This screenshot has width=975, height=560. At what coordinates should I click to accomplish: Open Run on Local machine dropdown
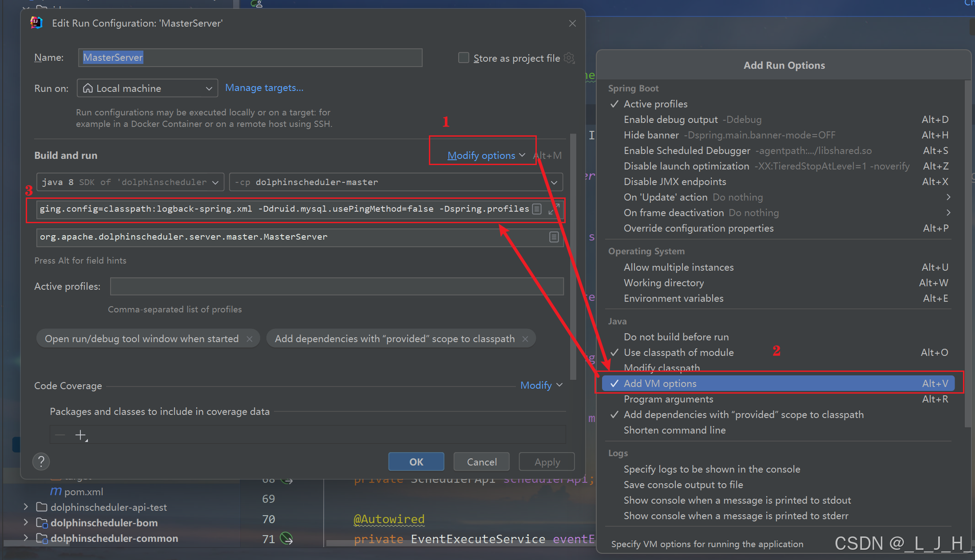pos(147,88)
